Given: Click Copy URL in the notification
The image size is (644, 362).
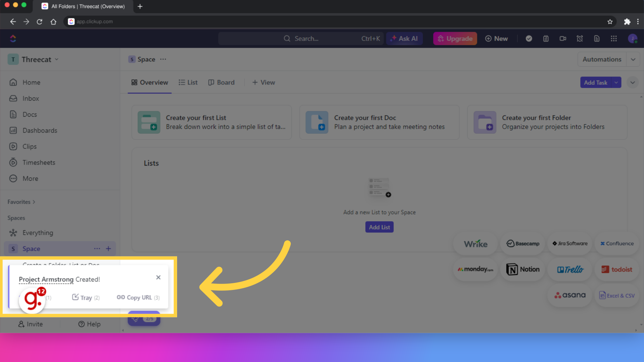Looking at the screenshot, I should point(138,298).
